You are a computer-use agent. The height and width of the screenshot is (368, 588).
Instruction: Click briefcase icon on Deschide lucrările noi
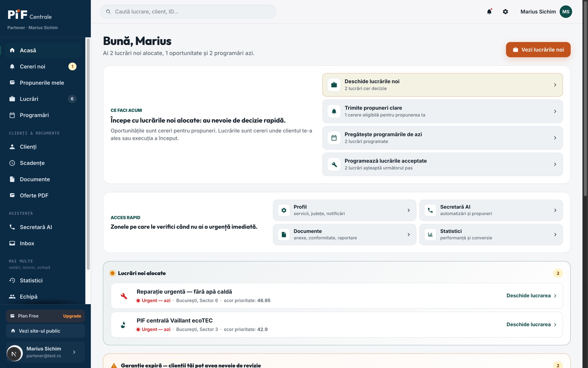[x=334, y=85]
